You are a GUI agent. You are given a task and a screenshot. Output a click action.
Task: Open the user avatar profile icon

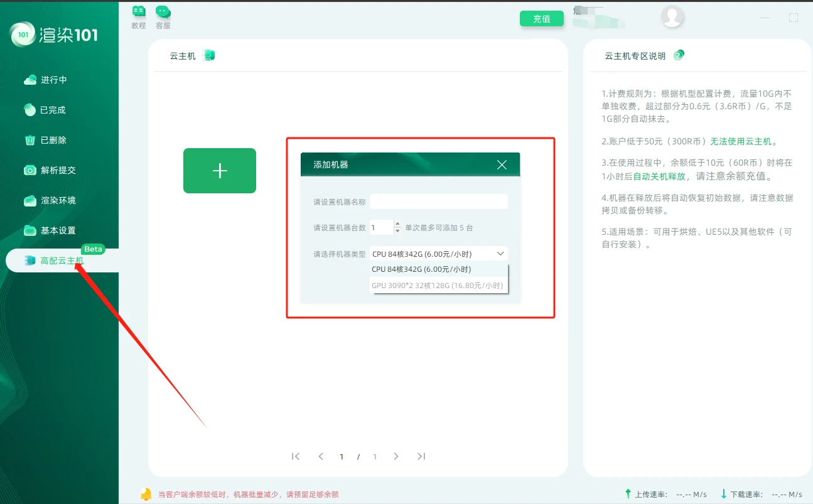pyautogui.click(x=672, y=17)
